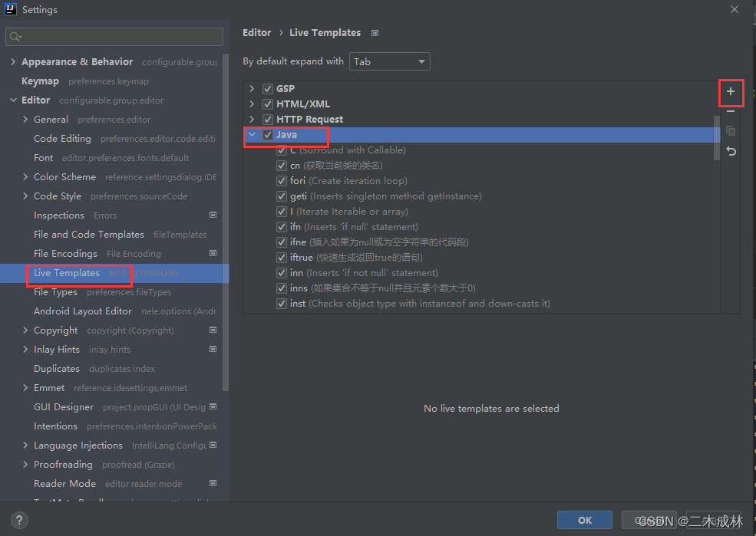Click the help question mark button
The height and width of the screenshot is (536, 756).
click(18, 520)
